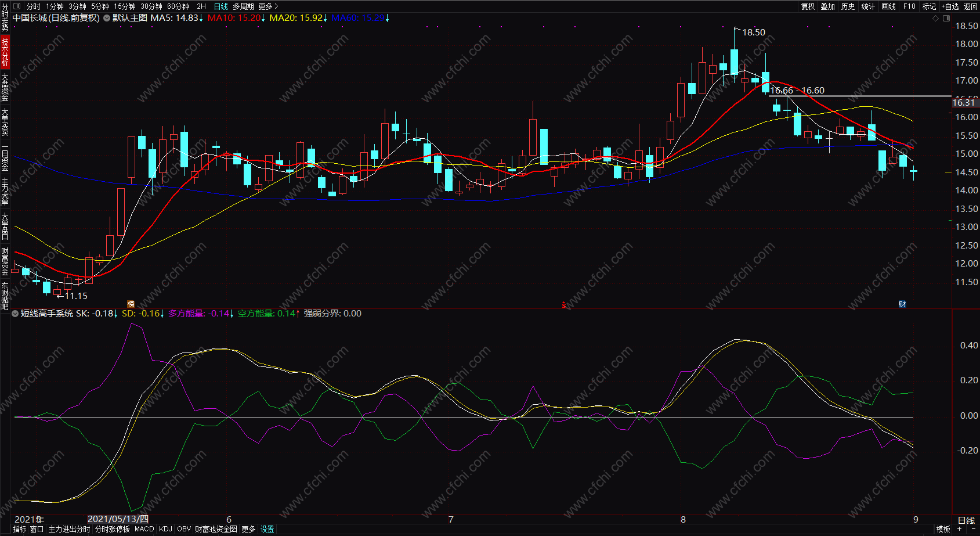This screenshot has width=980, height=536.
Task: Expand the 短线高手系统 indicator dropdown
Action: point(15,314)
